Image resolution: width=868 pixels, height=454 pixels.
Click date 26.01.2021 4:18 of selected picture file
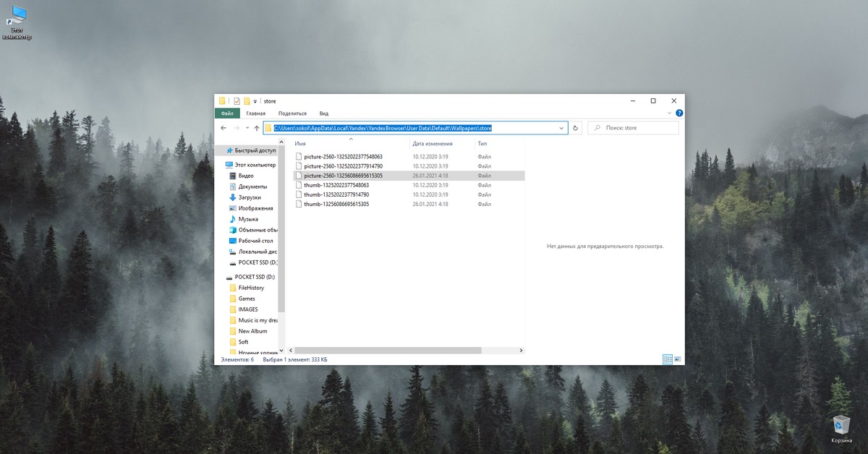[430, 176]
